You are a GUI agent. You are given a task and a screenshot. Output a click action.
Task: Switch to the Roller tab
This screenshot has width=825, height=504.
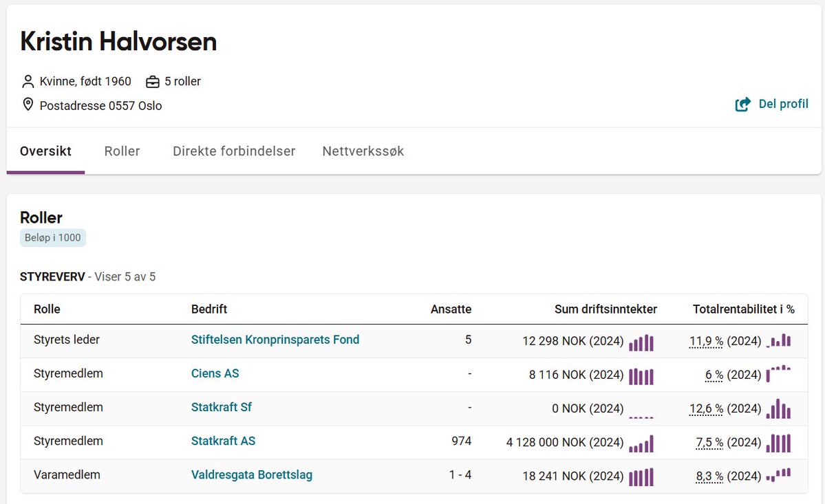(122, 151)
